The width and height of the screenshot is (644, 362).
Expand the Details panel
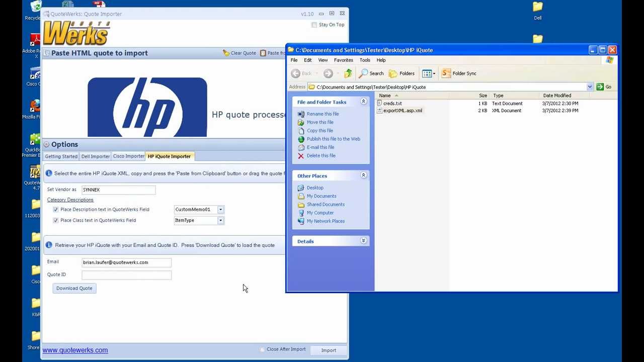coord(363,241)
